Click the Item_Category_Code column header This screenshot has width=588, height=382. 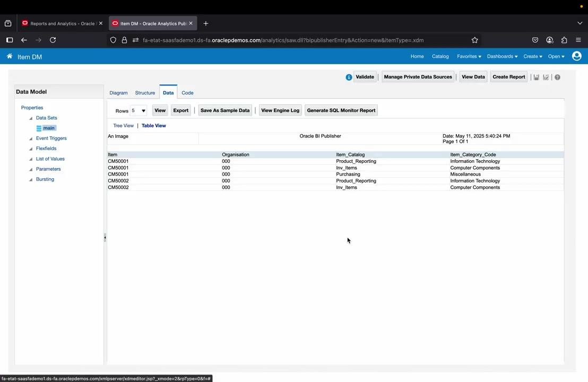[473, 154]
